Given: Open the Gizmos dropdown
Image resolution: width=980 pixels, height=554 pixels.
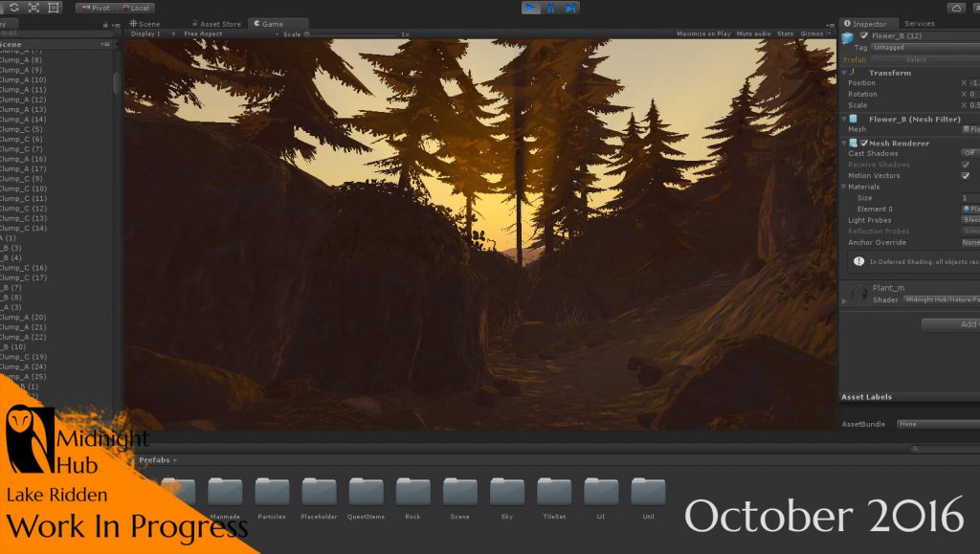Looking at the screenshot, I should 814,33.
